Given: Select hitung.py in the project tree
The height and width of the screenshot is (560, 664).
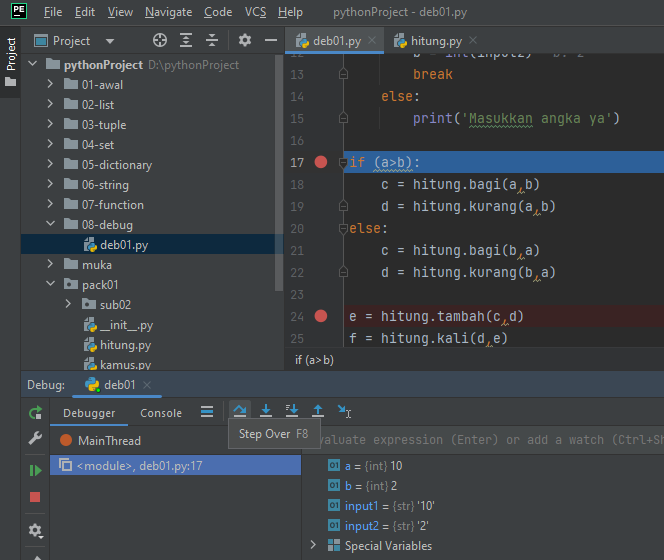Looking at the screenshot, I should (x=125, y=345).
